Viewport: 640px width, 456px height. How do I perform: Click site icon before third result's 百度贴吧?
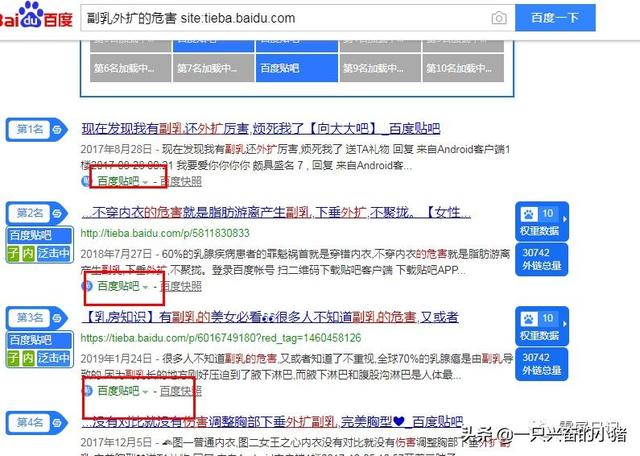coord(87,391)
